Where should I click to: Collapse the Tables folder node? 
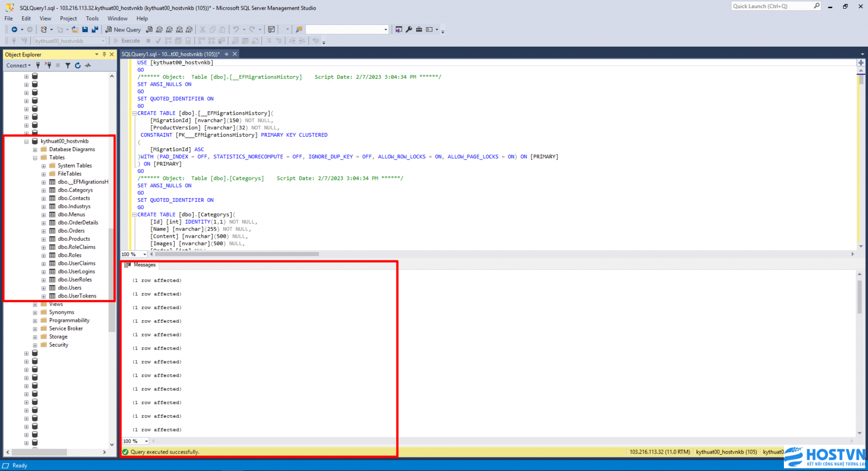point(35,158)
